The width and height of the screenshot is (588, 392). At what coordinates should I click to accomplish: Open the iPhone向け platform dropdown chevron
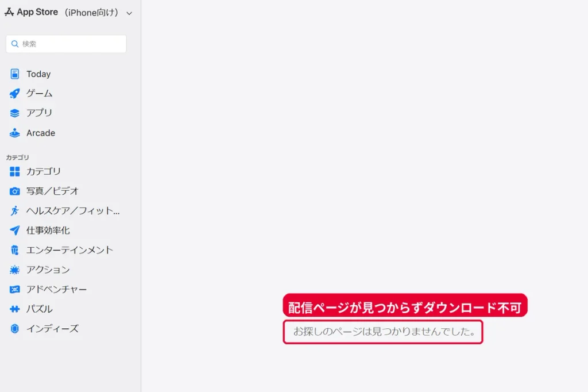point(129,13)
